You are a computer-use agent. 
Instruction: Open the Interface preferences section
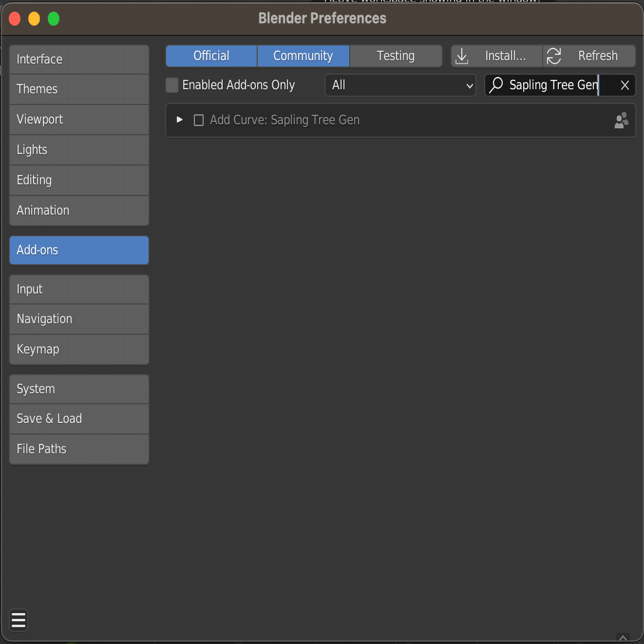(79, 60)
